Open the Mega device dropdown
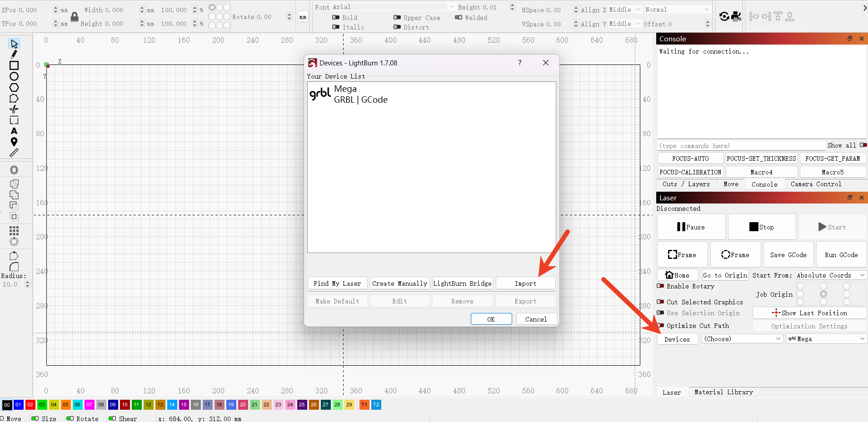 [x=827, y=339]
